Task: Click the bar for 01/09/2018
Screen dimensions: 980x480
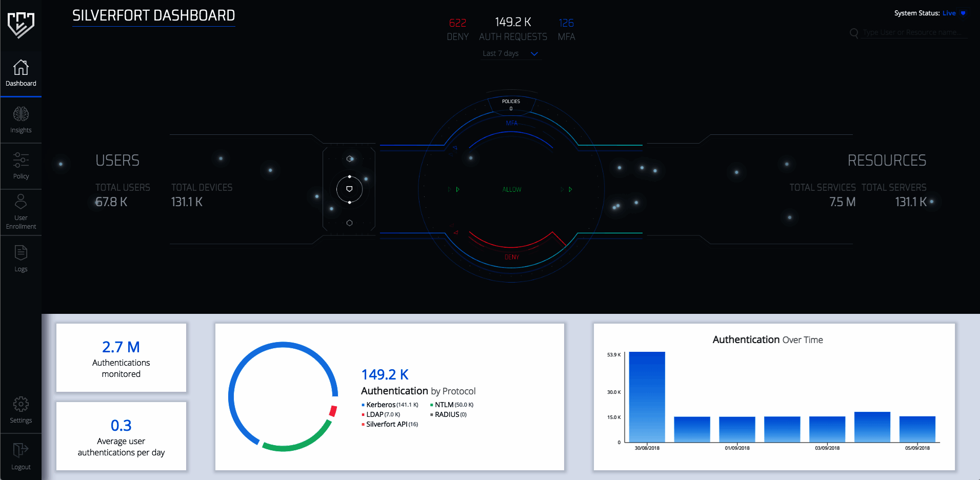Action: 737,429
